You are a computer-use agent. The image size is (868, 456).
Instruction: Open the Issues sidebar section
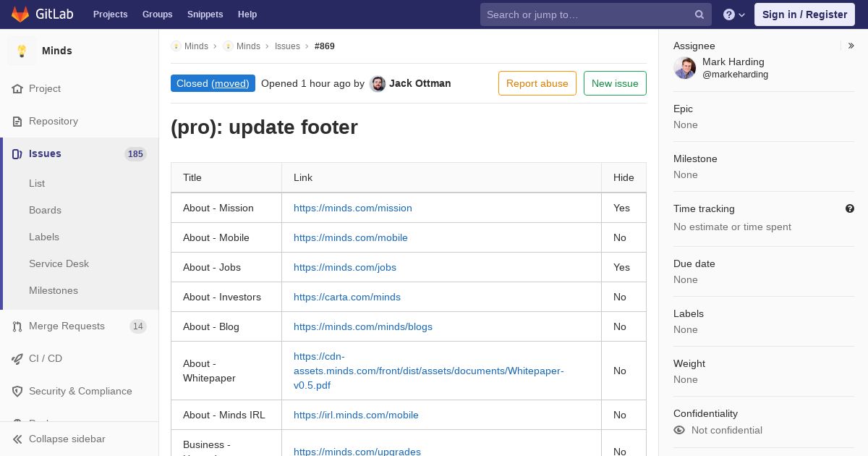80,154
